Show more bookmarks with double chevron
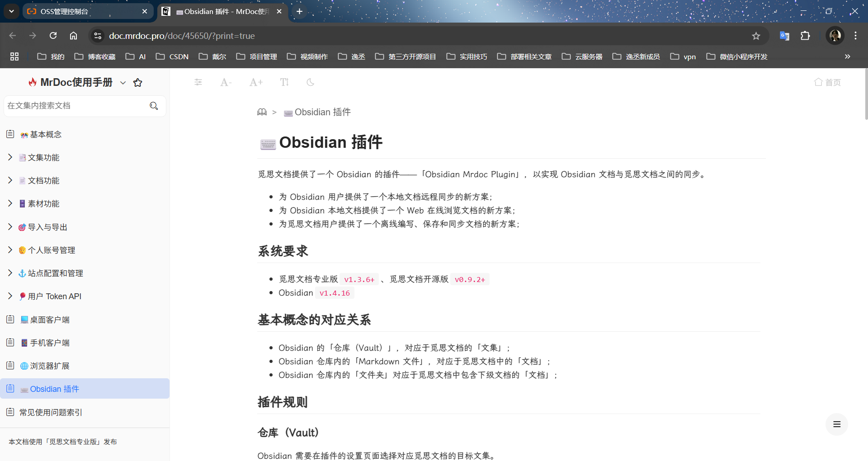Screen dimensions: 868x461 [847, 56]
